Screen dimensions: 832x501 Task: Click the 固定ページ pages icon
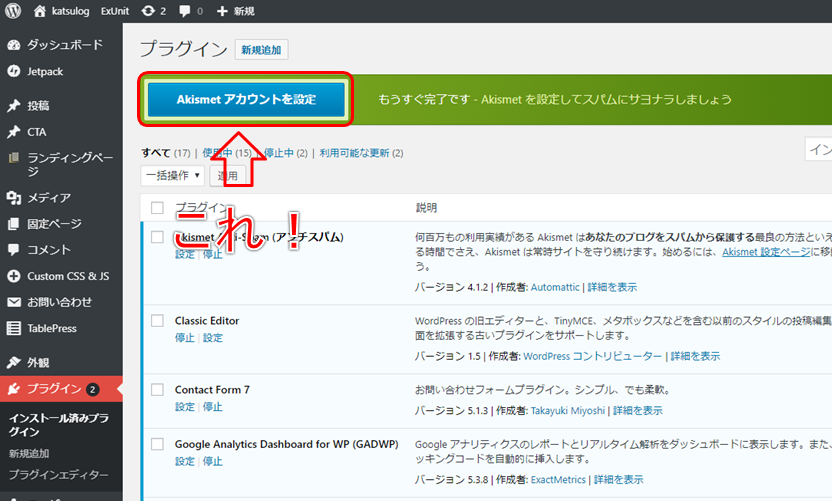pos(14,224)
